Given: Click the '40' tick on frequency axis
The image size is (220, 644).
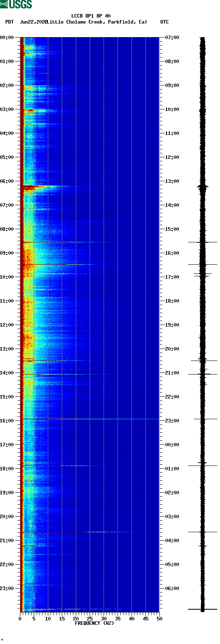Looking at the screenshot, I should [132, 619].
